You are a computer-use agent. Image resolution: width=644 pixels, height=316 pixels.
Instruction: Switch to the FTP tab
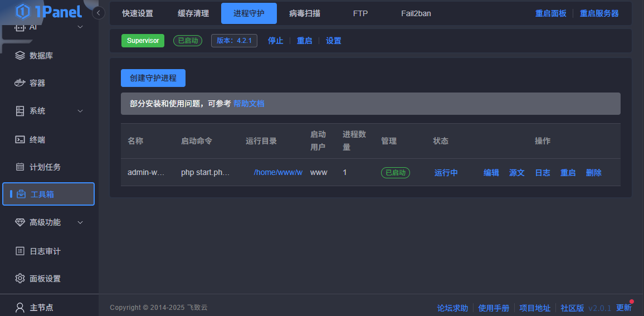coord(360,13)
